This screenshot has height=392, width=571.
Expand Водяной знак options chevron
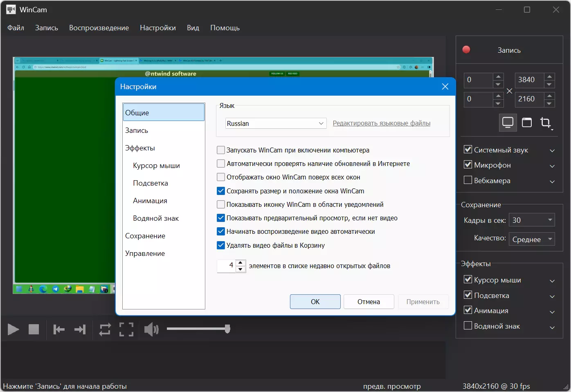pyautogui.click(x=552, y=327)
